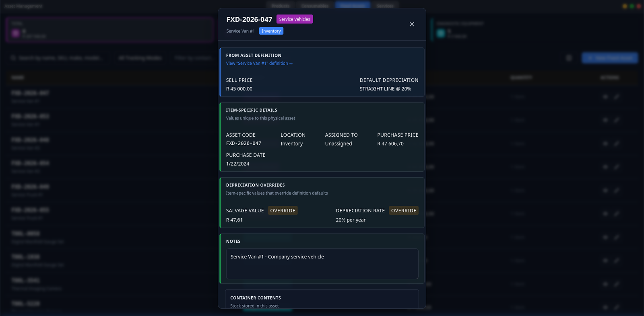Click the column settings icon beside the New button
The height and width of the screenshot is (316, 644).
(569, 58)
